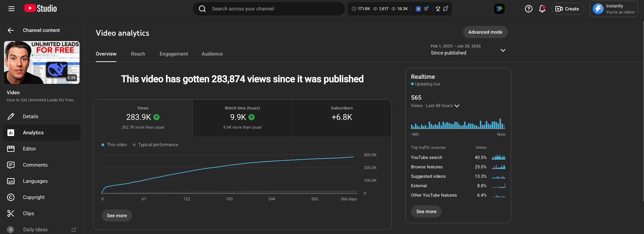Open the Copyright section
This screenshot has width=644, height=234.
click(33, 197)
